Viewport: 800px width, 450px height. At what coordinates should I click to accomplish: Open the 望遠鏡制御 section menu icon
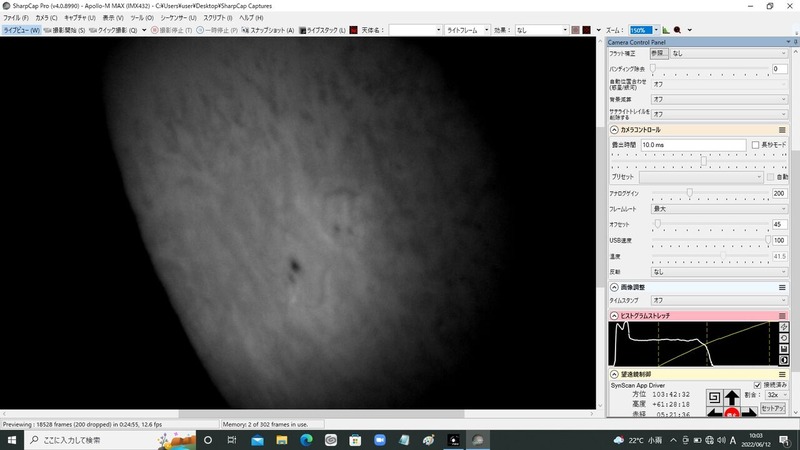tap(782, 374)
